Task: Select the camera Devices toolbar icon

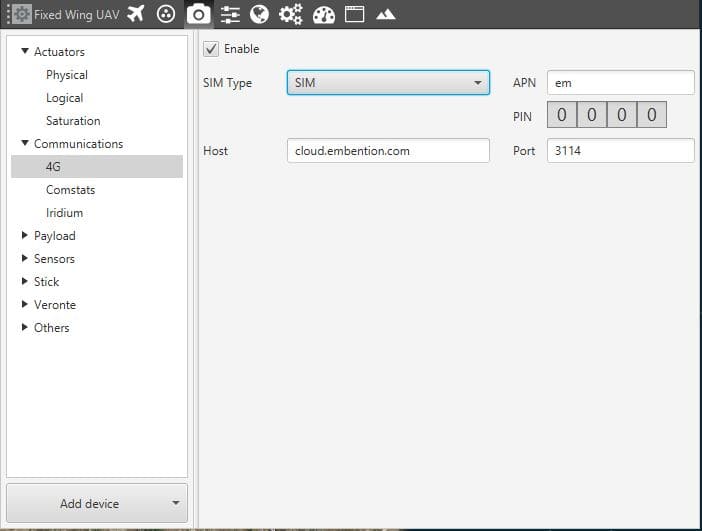Action: [198, 14]
